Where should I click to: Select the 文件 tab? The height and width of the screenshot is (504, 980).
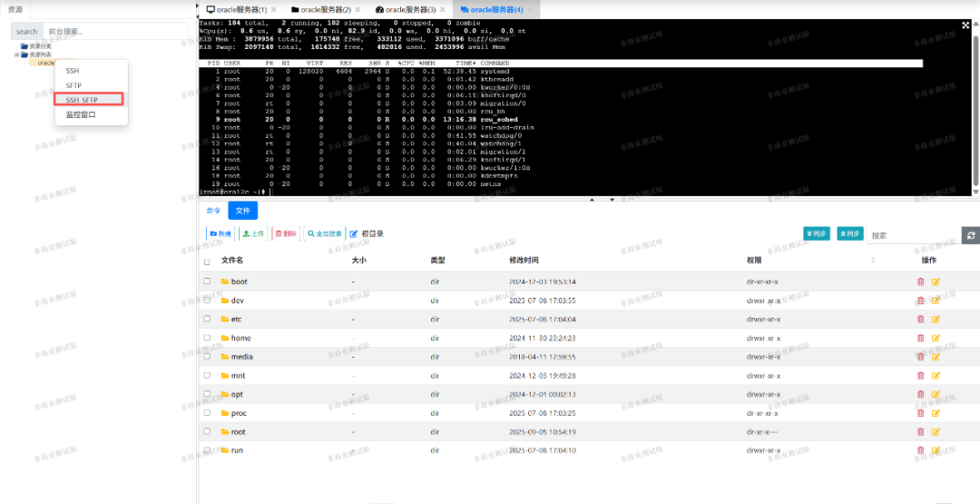tap(242, 211)
